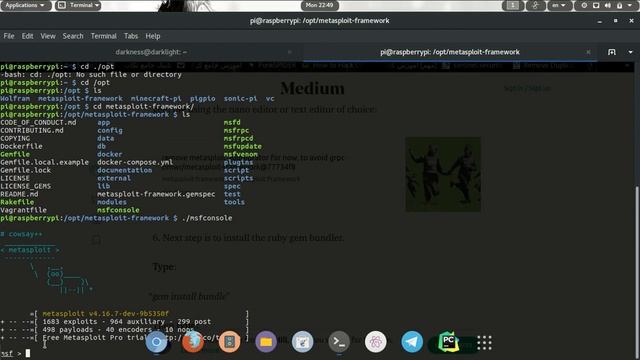Click the 'Vagrantfile' entry in listing
Screen dimensions: 640x360
click(x=23, y=210)
